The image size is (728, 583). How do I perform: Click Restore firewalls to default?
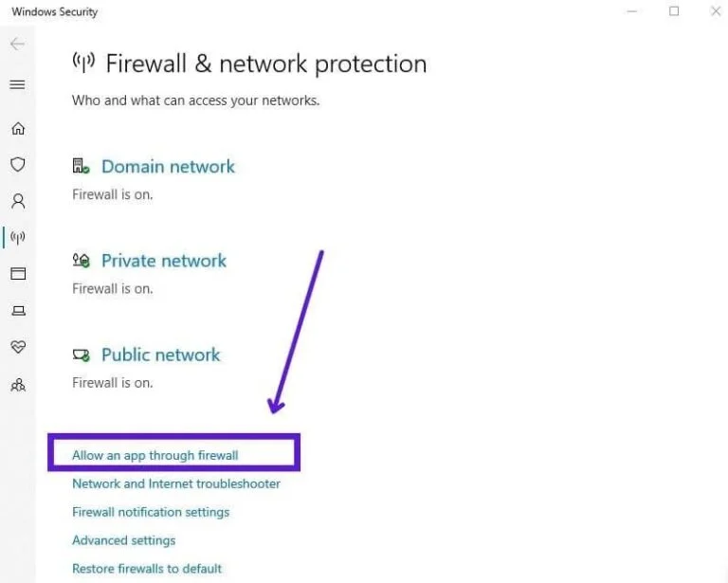point(147,569)
